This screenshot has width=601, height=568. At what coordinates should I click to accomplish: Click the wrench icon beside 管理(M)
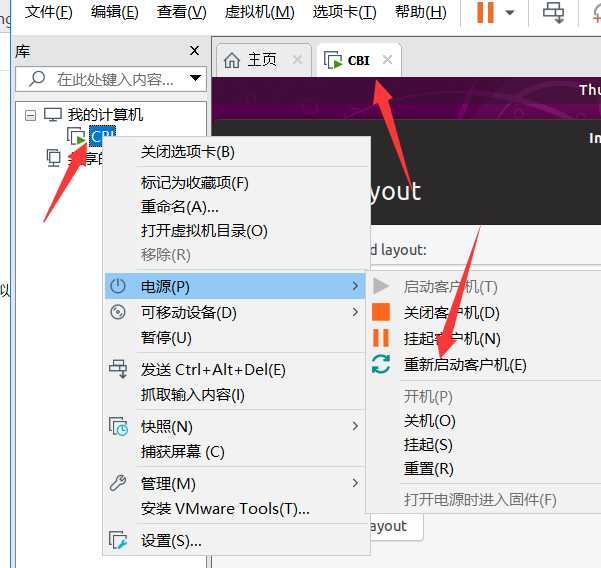[118, 483]
